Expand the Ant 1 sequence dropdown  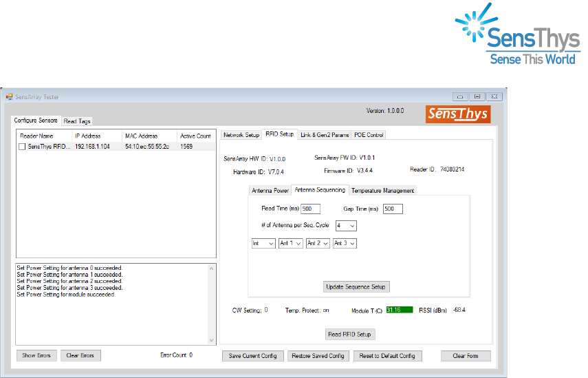[x=291, y=243]
